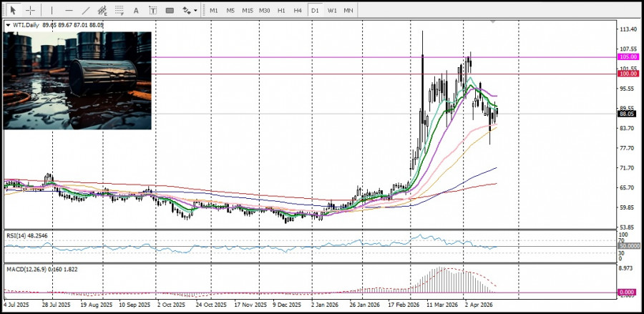Click the 105.00 magenta price level label

point(628,57)
